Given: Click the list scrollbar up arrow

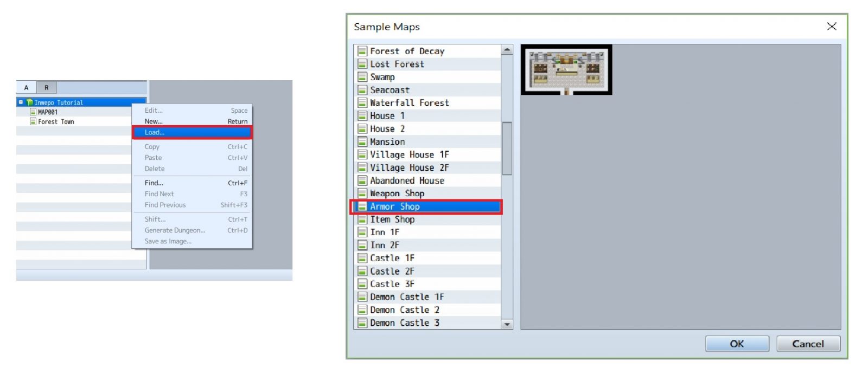Looking at the screenshot, I should pyautogui.click(x=507, y=50).
